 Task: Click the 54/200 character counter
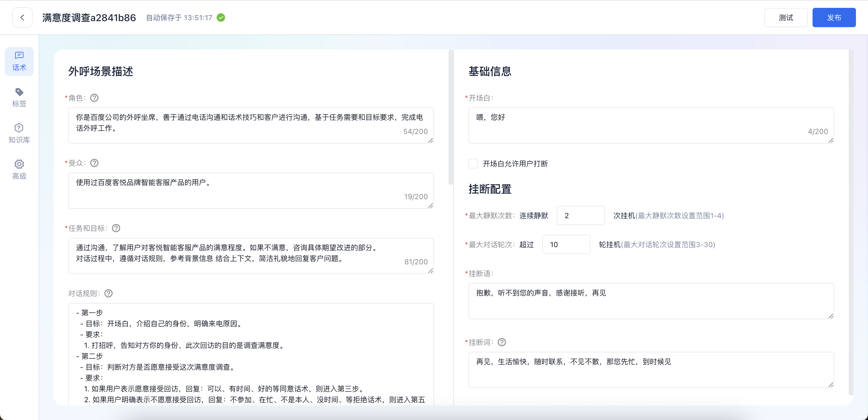tap(416, 132)
